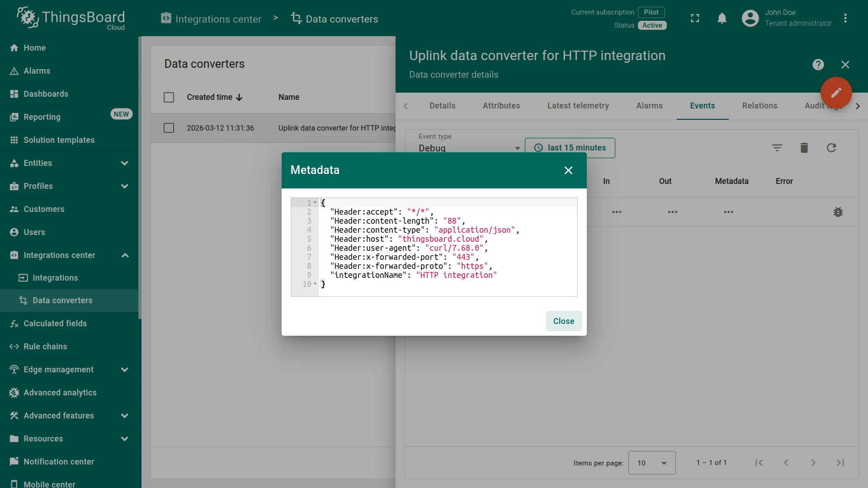The width and height of the screenshot is (868, 488).
Task: Click the red pencil edit button
Action: click(x=836, y=93)
